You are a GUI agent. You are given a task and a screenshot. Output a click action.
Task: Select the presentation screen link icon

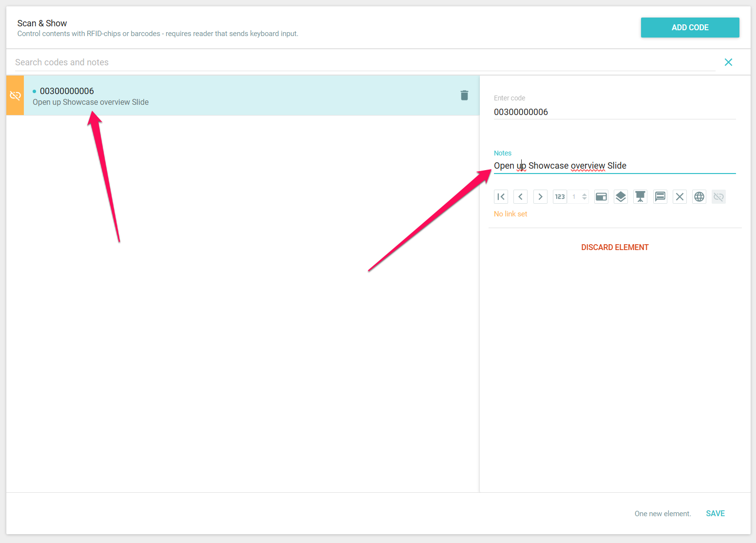coord(640,197)
